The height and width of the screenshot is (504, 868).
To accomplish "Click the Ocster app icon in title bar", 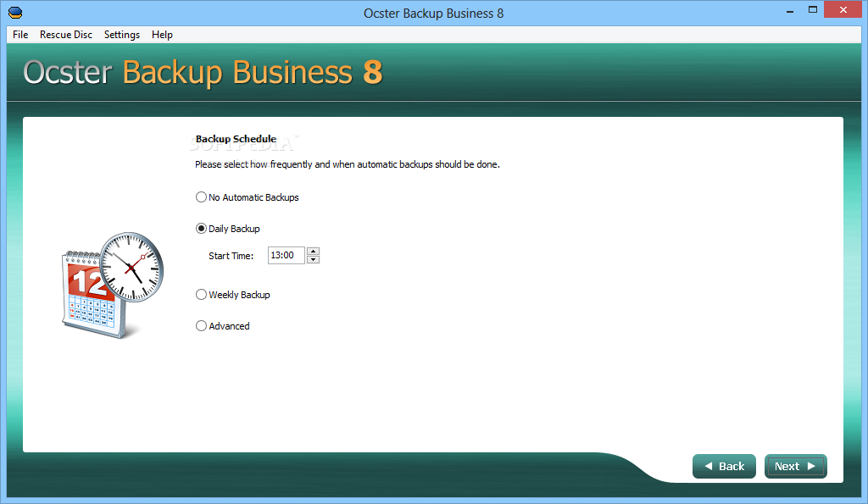I will tap(15, 12).
